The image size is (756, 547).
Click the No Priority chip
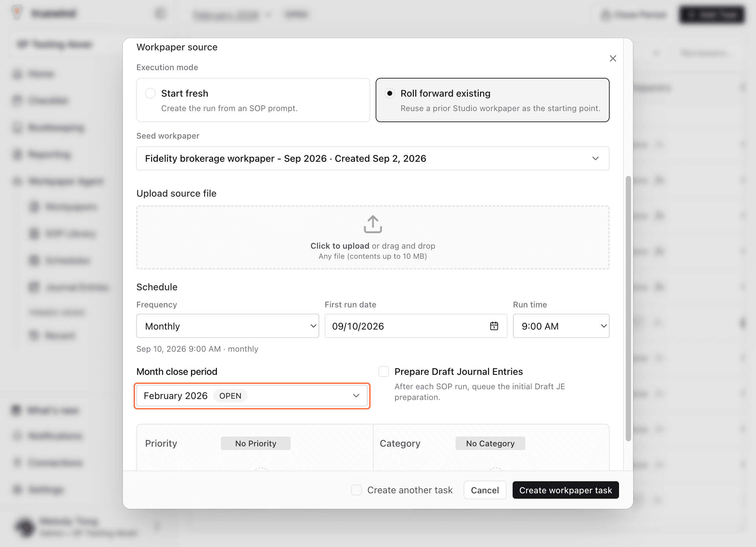coord(255,443)
